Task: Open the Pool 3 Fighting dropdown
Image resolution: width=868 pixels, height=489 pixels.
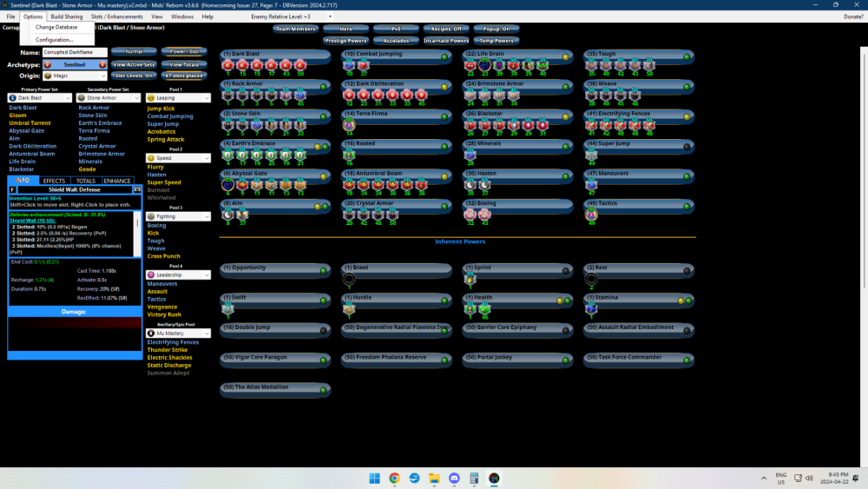Action: pyautogui.click(x=178, y=216)
